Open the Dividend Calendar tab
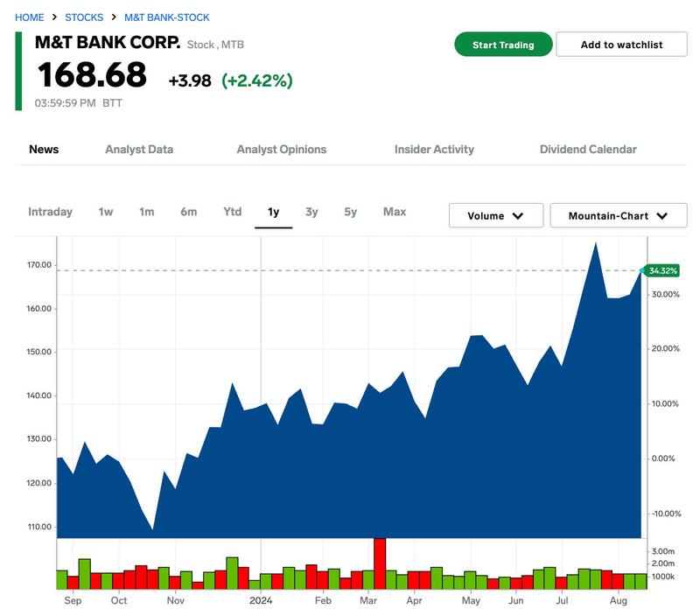Image resolution: width=700 pixels, height=616 pixels. (x=588, y=150)
